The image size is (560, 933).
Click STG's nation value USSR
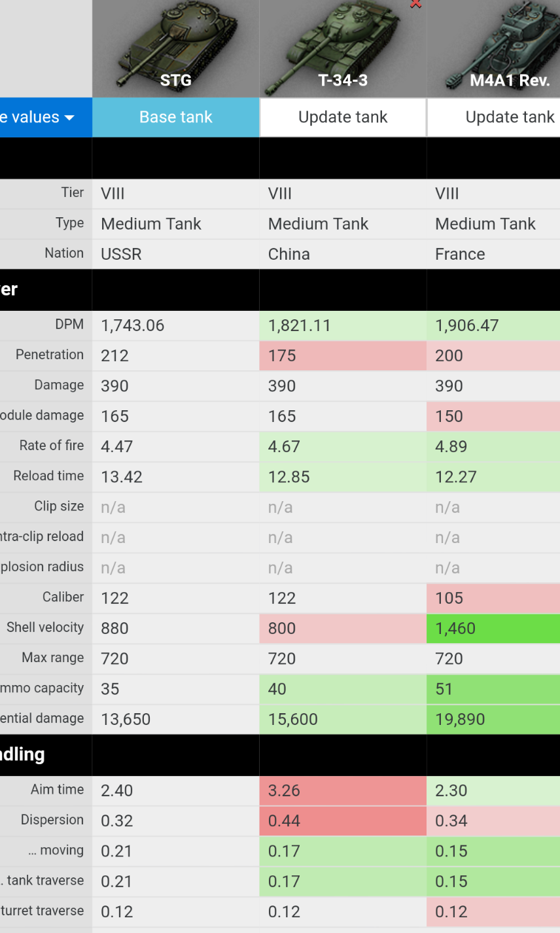pyautogui.click(x=121, y=254)
